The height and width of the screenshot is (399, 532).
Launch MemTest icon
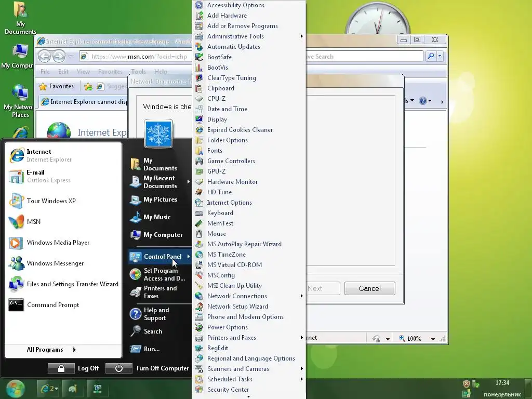[x=199, y=223]
